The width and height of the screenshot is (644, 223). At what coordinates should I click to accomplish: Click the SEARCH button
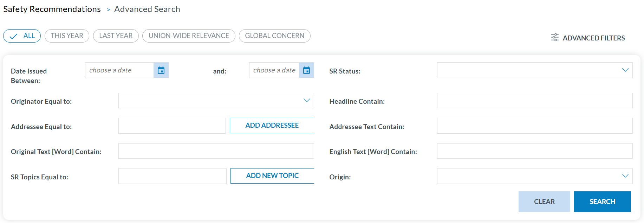pos(602,202)
